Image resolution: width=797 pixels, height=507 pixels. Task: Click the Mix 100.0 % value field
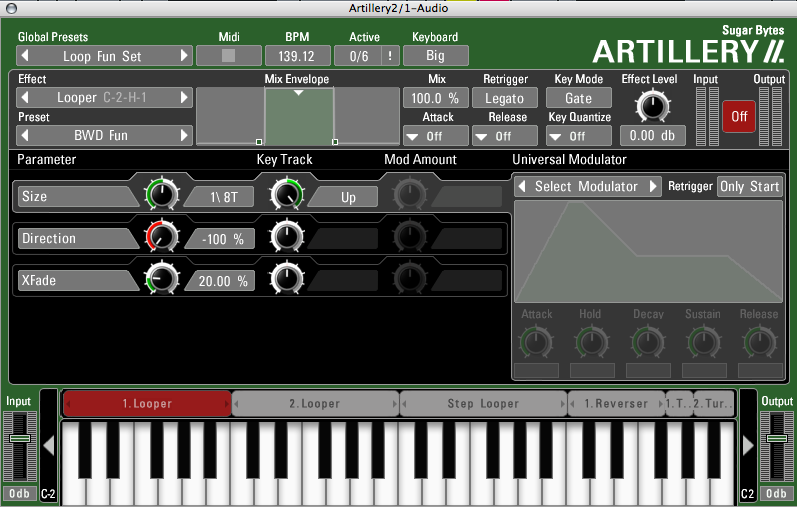436,98
